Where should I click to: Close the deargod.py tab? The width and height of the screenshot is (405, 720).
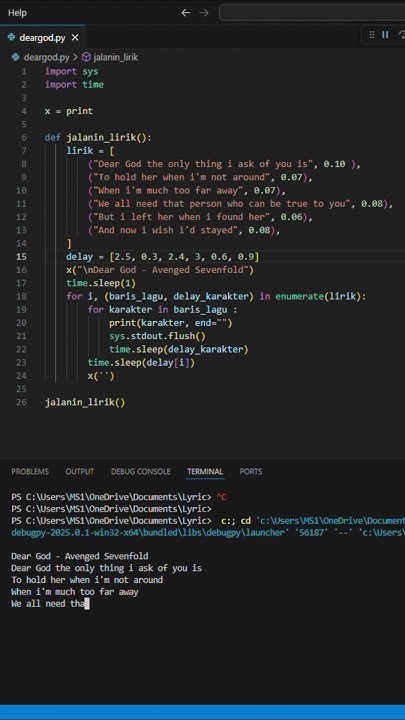point(75,38)
